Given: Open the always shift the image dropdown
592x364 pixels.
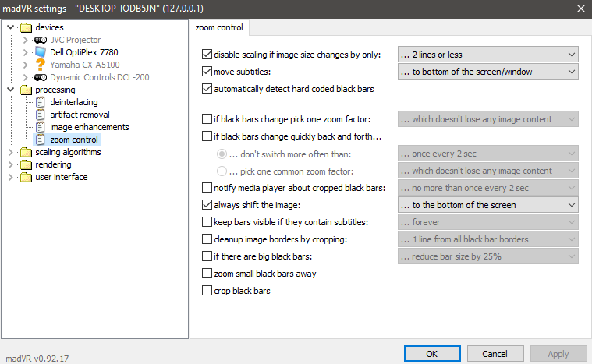Looking at the screenshot, I should point(487,205).
